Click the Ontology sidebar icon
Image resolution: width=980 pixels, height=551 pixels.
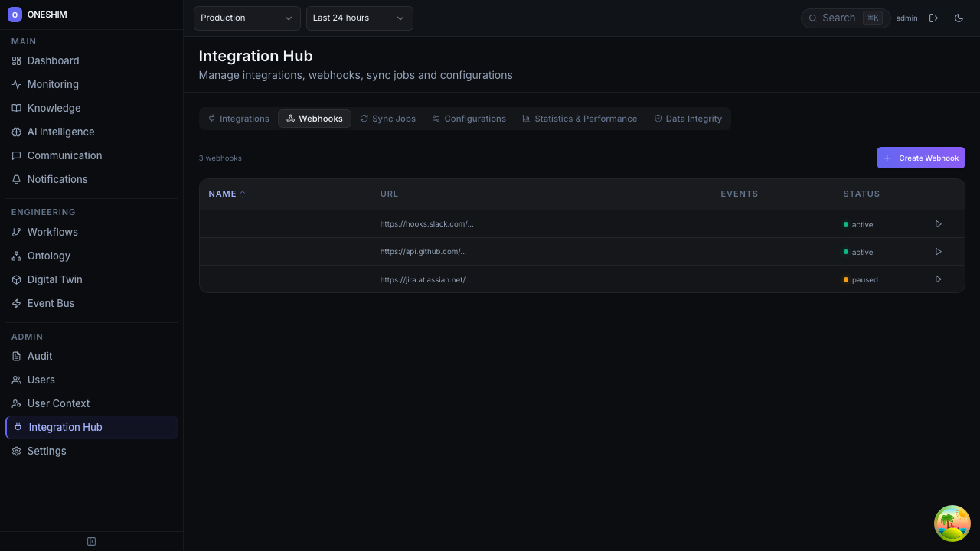tap(16, 256)
